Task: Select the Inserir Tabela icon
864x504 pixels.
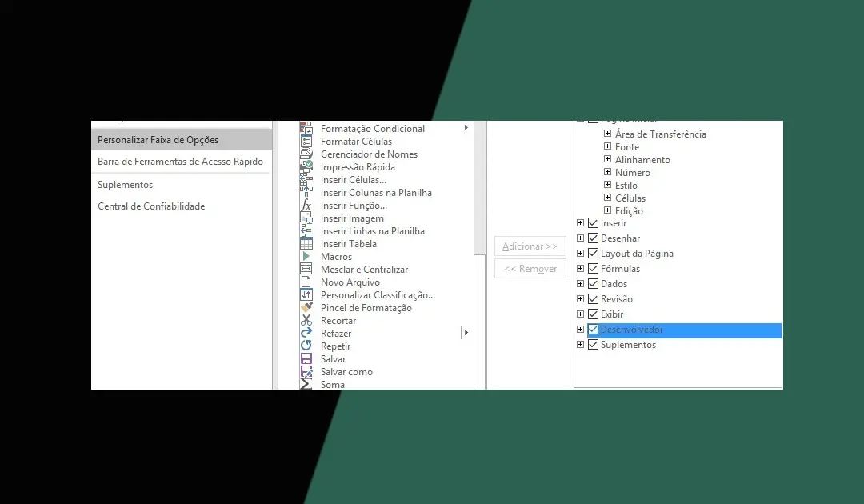Action: [x=306, y=244]
